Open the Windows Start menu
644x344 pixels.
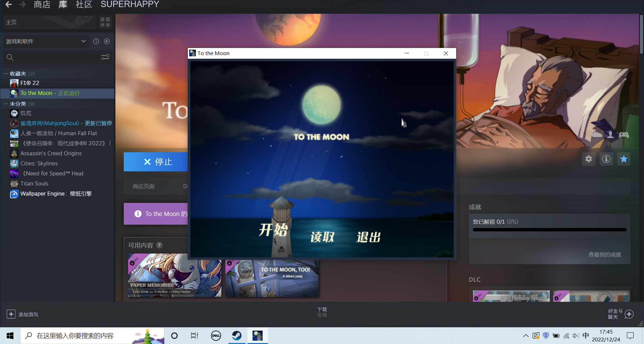(x=10, y=336)
